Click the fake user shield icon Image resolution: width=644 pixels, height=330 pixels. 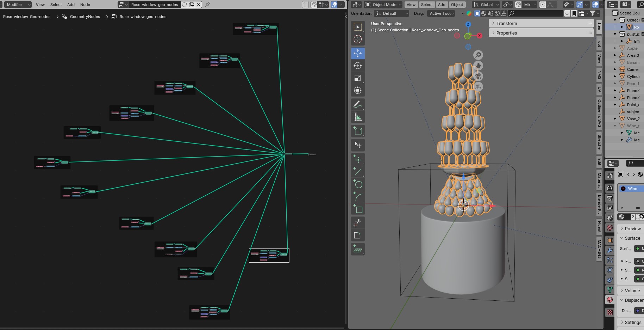[x=184, y=5]
